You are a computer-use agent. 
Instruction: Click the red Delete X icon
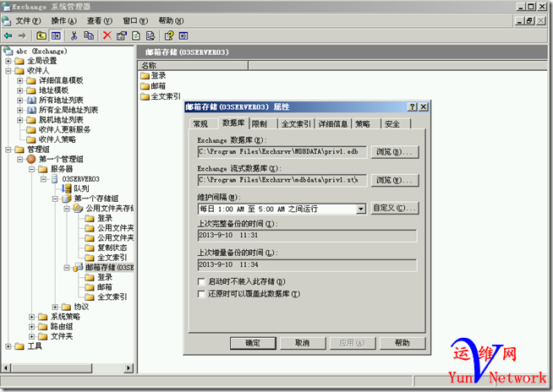[x=107, y=35]
